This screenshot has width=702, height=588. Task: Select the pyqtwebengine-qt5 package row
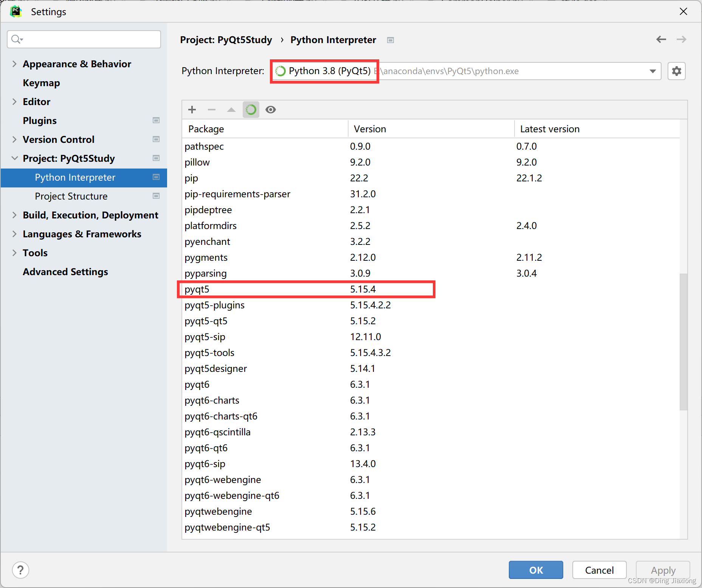pos(431,527)
